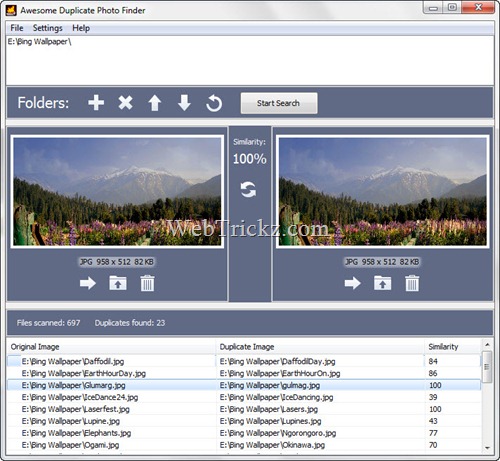Click similarity value 39
This screenshot has height=461, width=500.
click(433, 397)
